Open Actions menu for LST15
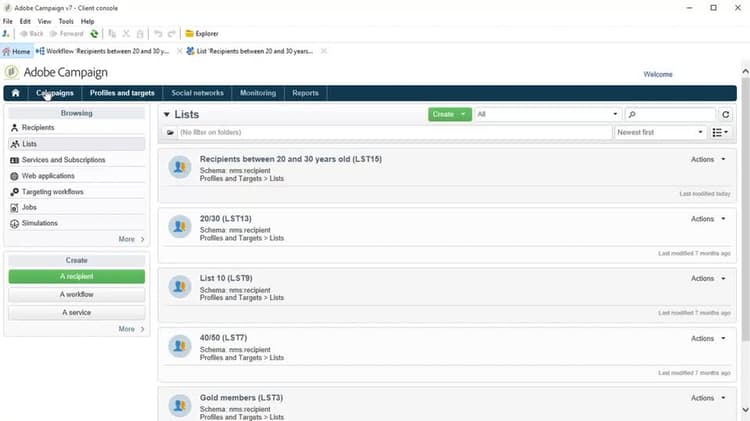The width and height of the screenshot is (750, 421). coord(708,159)
